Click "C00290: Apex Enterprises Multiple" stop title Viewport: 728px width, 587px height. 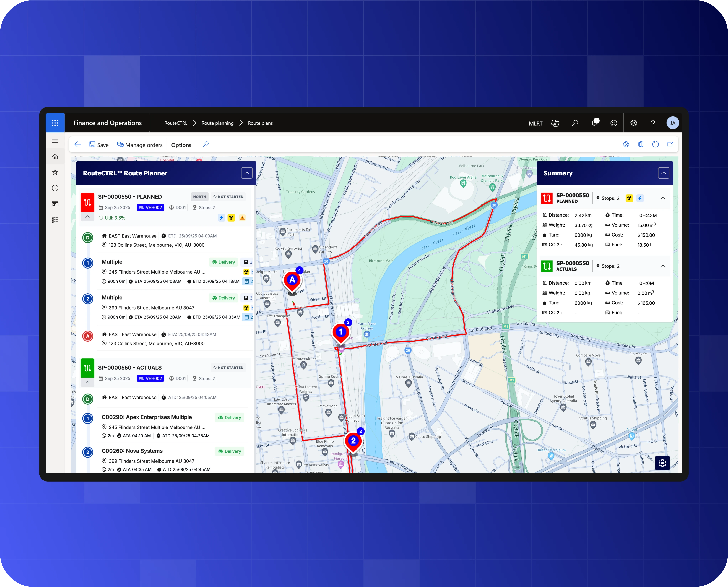coord(147,417)
